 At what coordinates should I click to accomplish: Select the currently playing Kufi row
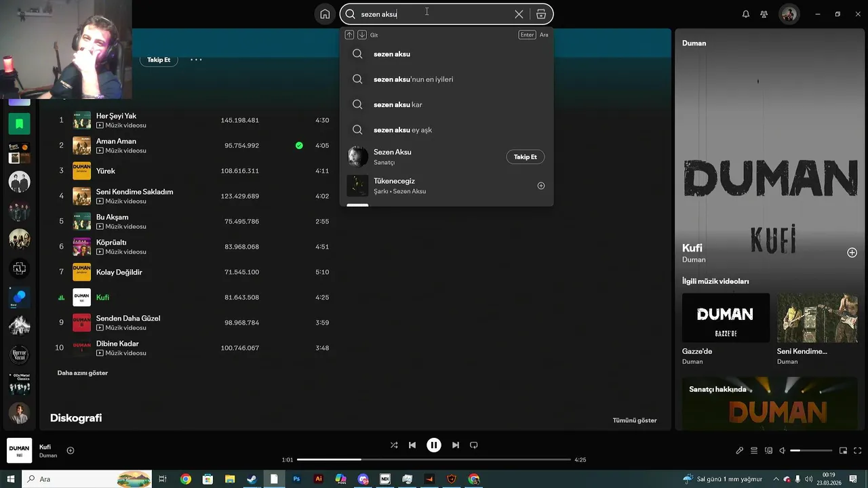click(194, 297)
